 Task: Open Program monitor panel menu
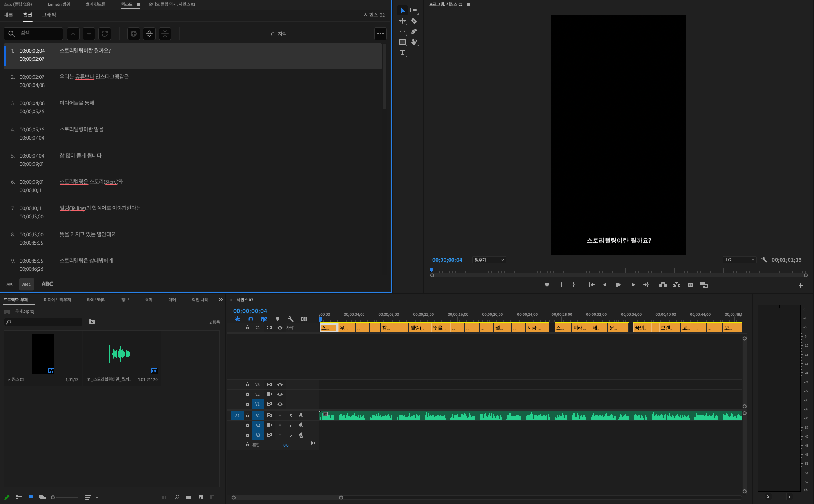(x=468, y=4)
